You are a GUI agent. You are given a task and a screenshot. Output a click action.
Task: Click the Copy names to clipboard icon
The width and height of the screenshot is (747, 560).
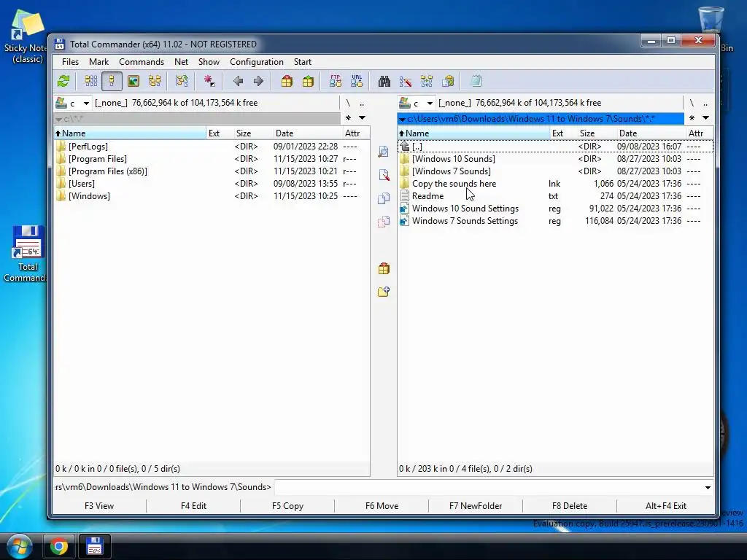[448, 81]
